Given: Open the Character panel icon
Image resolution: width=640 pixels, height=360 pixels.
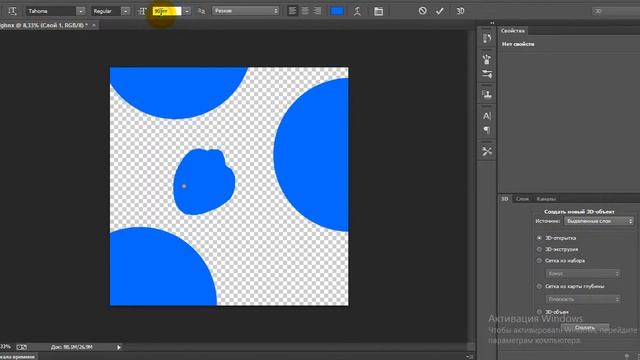Looking at the screenshot, I should 487,116.
